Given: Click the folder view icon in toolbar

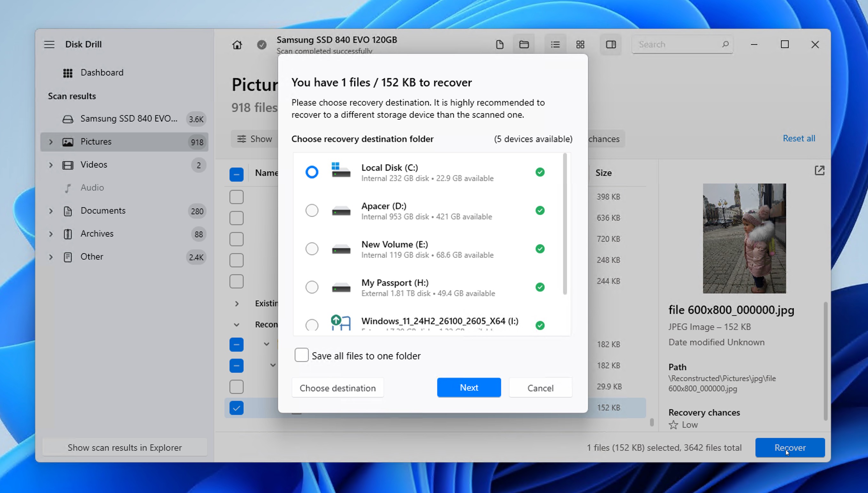Looking at the screenshot, I should [x=523, y=44].
